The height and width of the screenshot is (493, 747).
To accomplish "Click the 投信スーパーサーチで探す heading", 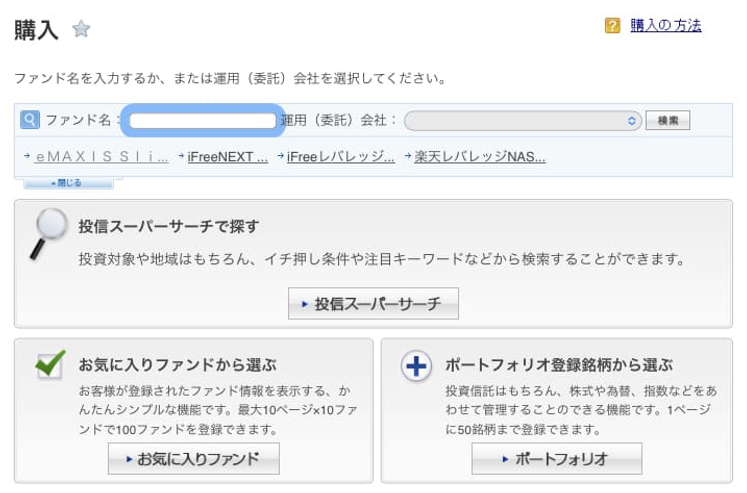I will pos(169,227).
